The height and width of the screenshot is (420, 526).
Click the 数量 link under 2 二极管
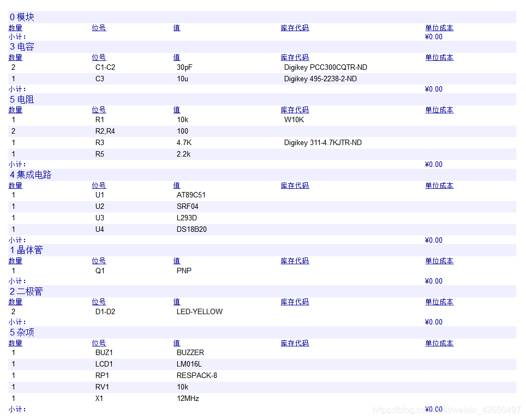pos(15,302)
